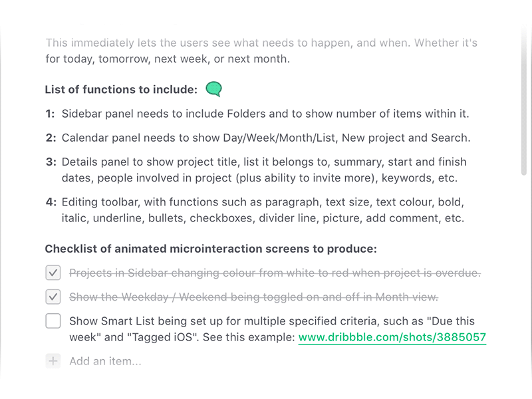Click the list number '4:' marker
The height and width of the screenshot is (399, 532).
click(51, 202)
